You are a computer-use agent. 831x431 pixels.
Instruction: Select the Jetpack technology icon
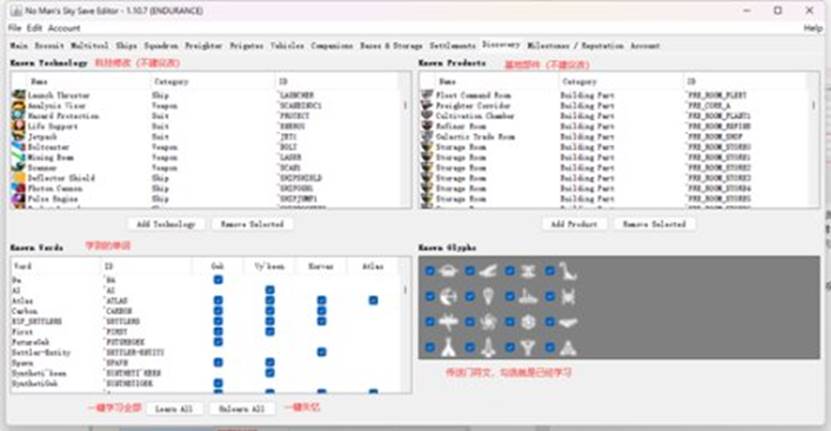coord(19,136)
